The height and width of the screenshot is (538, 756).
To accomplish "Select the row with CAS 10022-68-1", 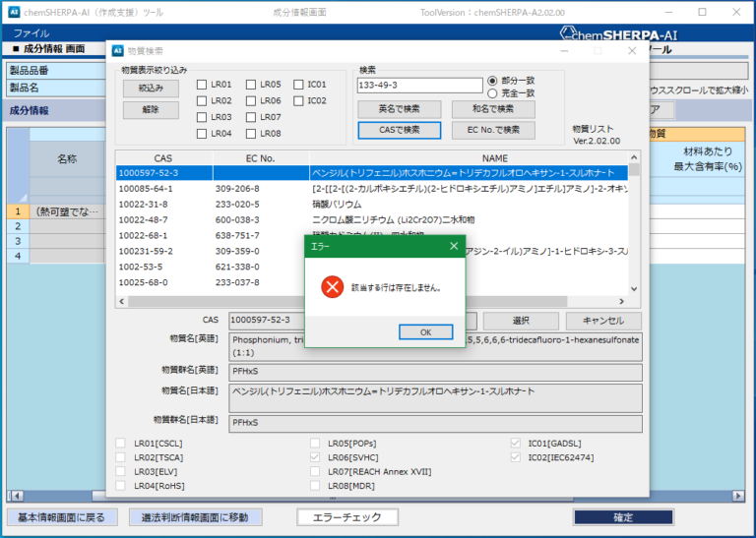I will pos(372,235).
